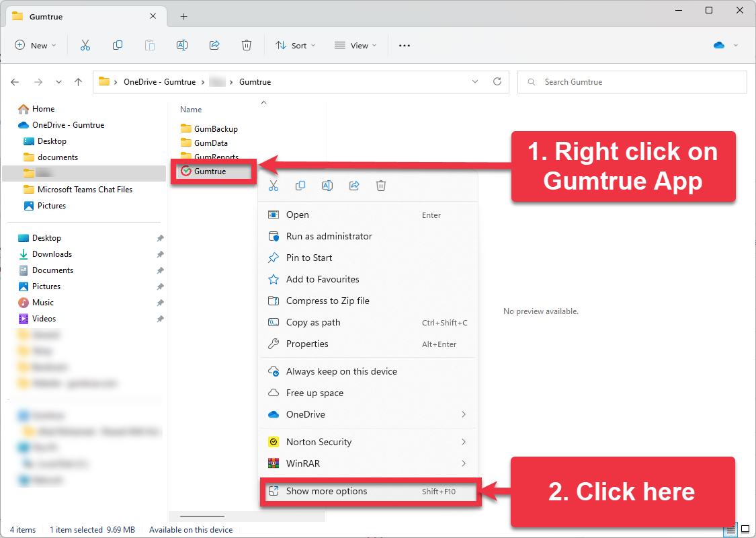The height and width of the screenshot is (538, 756).
Task: Choose Free up space
Action: coord(368,393)
